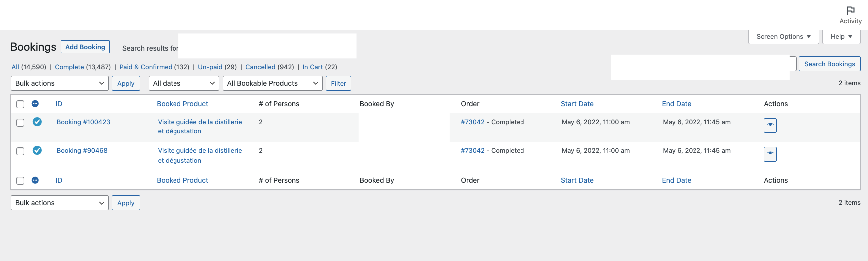Click the Search Bookings button
The width and height of the screenshot is (868, 261).
click(x=830, y=64)
